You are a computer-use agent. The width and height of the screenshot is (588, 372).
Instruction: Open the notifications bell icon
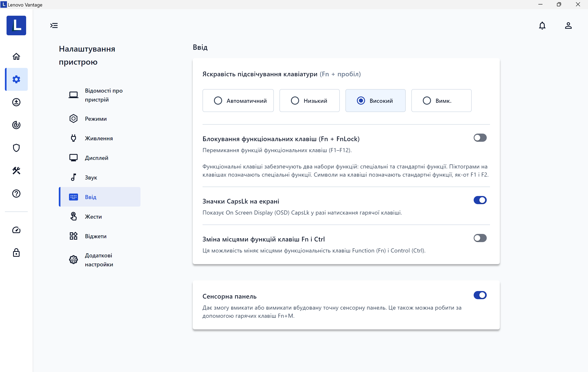pyautogui.click(x=542, y=26)
